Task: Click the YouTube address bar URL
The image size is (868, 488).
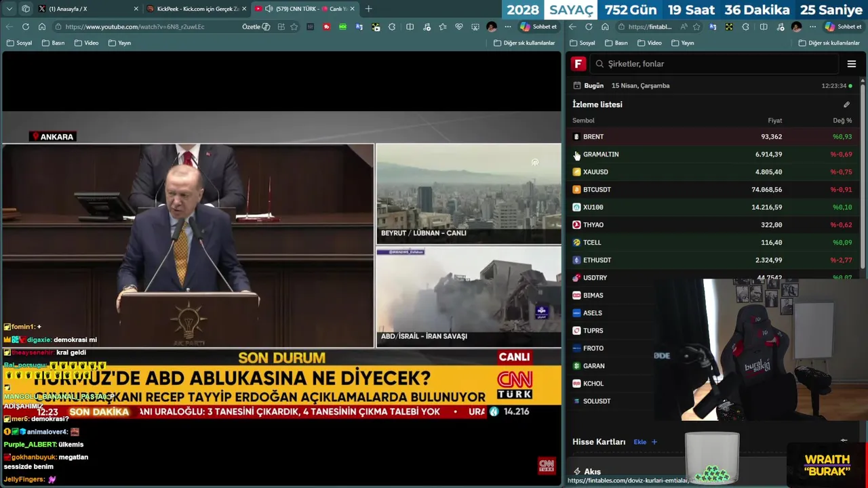Action: click(x=135, y=26)
